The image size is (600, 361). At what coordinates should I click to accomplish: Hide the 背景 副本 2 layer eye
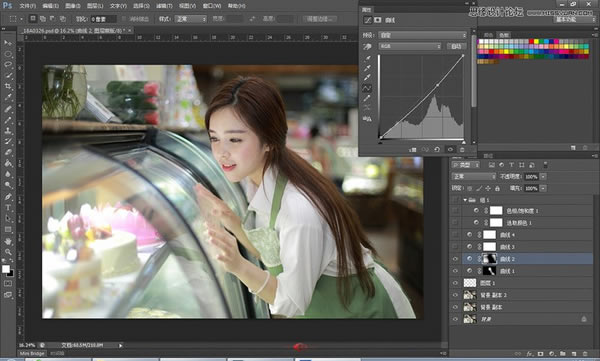point(455,295)
